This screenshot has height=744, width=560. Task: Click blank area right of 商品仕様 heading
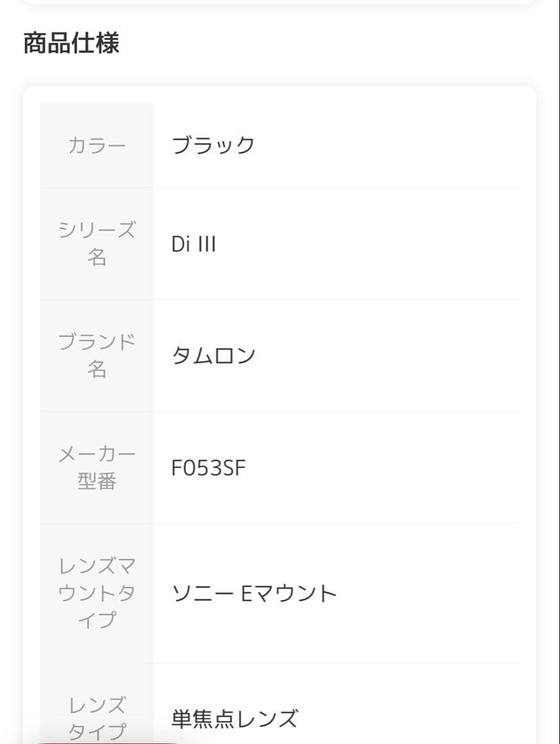(331, 43)
